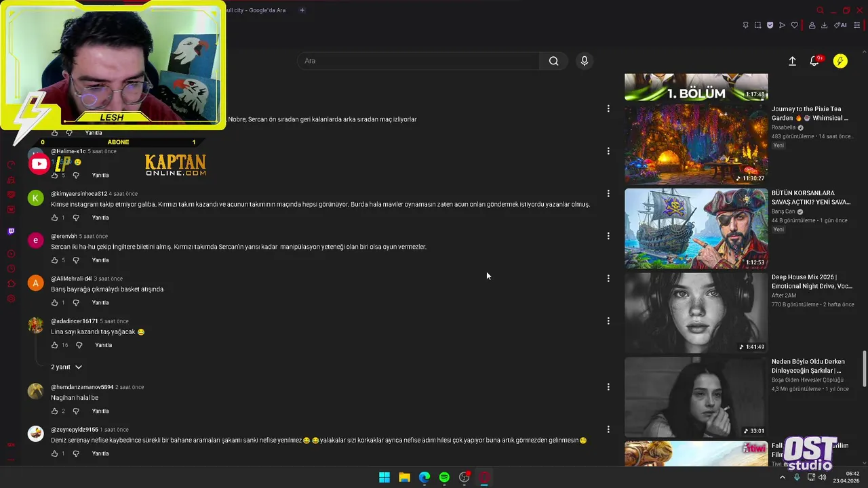The image size is (868, 488).
Task: Open the sidebar player icon
Action: [11, 254]
